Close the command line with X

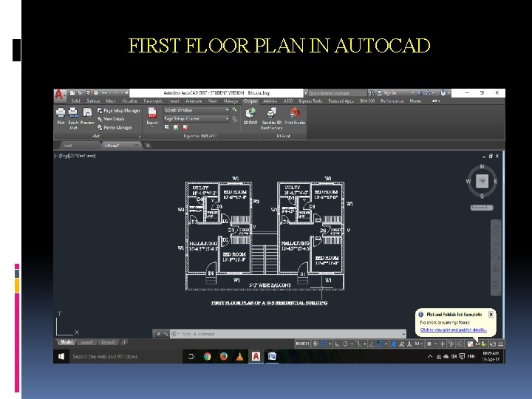158,334
